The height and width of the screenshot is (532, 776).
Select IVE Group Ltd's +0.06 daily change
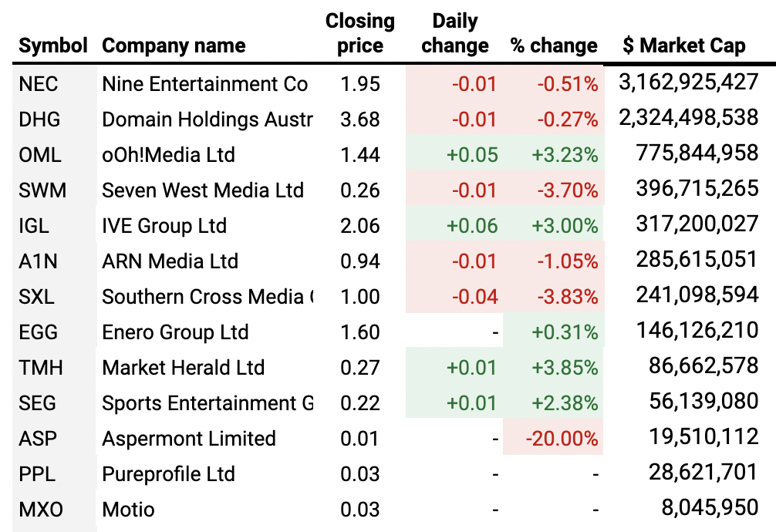pos(472,226)
